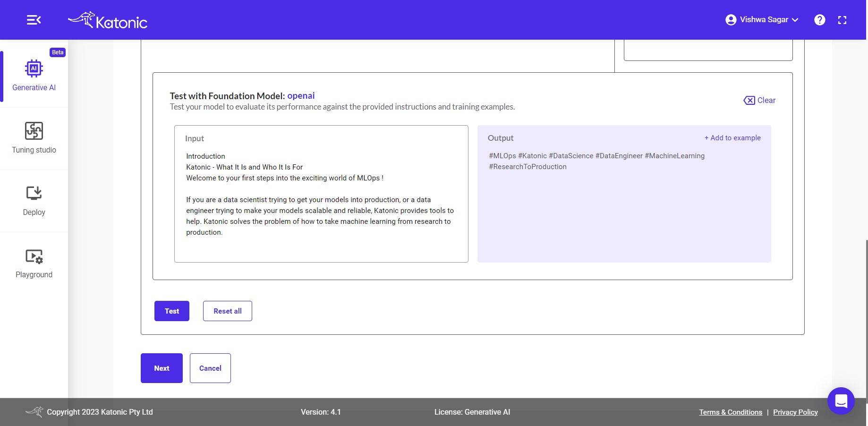Image resolution: width=868 pixels, height=426 pixels.
Task: Collapse the sidebar with the hamburger menu icon
Action: click(34, 20)
